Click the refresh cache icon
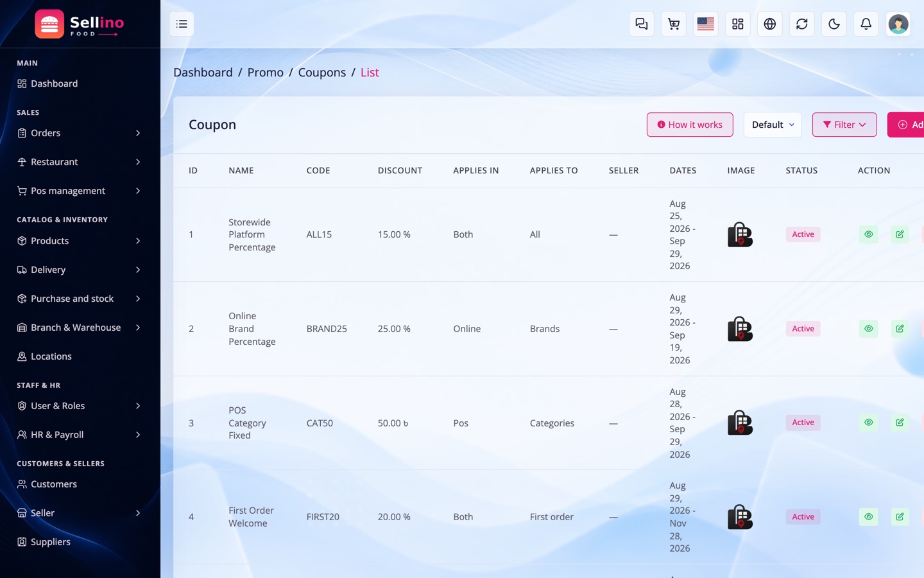Image resolution: width=924 pixels, height=578 pixels. point(801,24)
